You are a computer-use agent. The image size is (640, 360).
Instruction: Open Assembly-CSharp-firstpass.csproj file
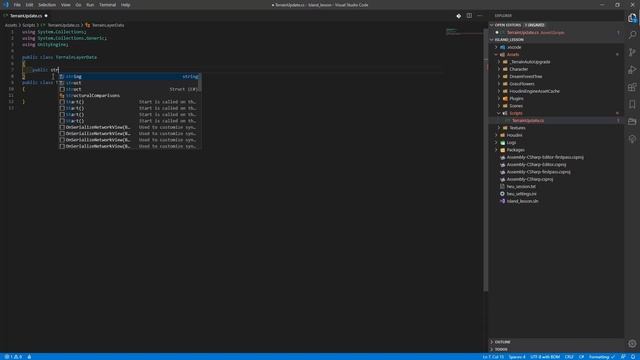538,172
